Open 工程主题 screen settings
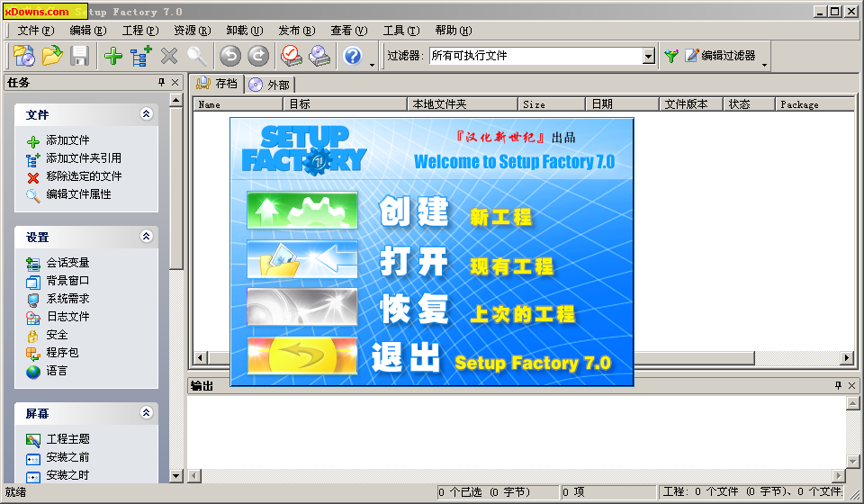This screenshot has width=864, height=504. (x=67, y=439)
